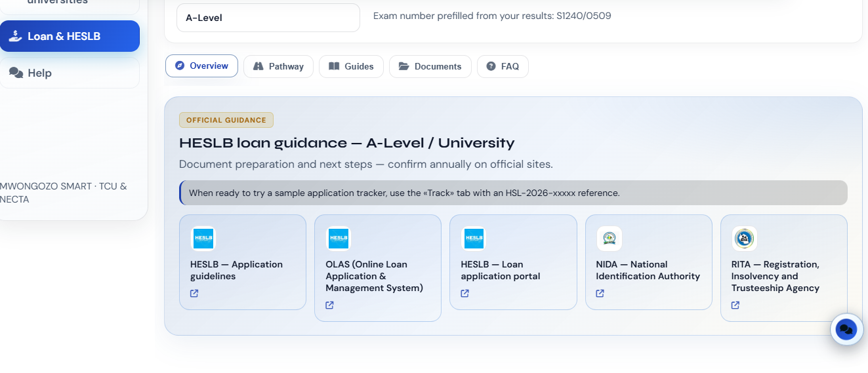The width and height of the screenshot is (868, 373).
Task: Click the HESLB logo on Loan application portal card
Action: [x=474, y=239]
